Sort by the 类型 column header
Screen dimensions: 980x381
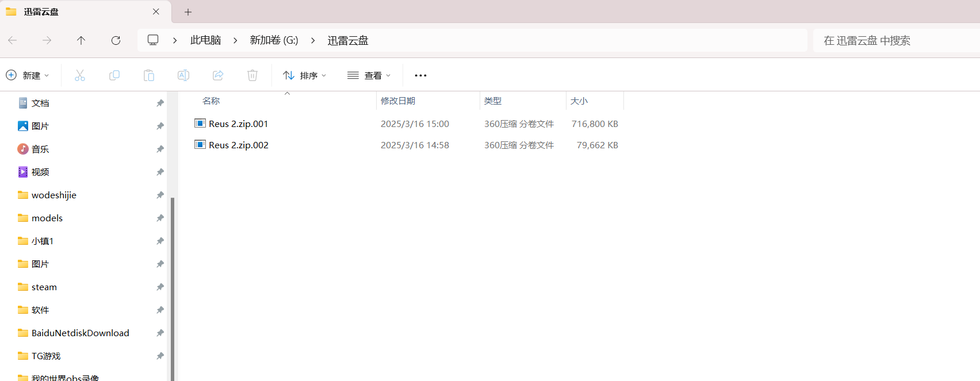[x=493, y=101]
